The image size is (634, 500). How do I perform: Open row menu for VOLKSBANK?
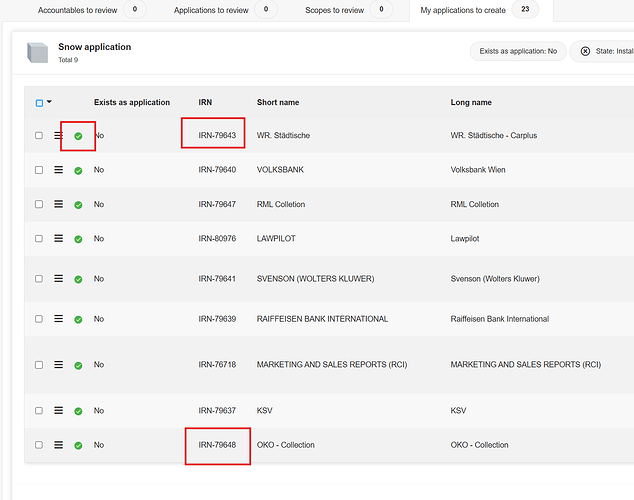(59, 170)
